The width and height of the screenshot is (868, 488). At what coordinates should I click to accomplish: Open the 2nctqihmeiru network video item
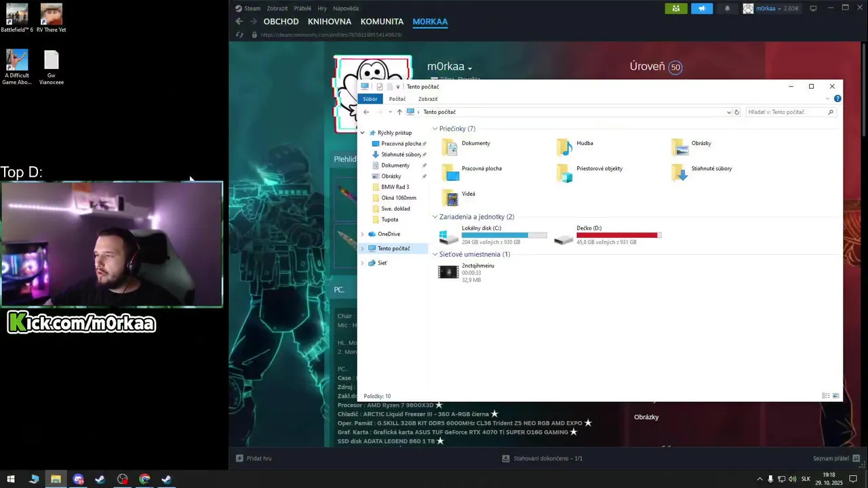[x=467, y=272]
